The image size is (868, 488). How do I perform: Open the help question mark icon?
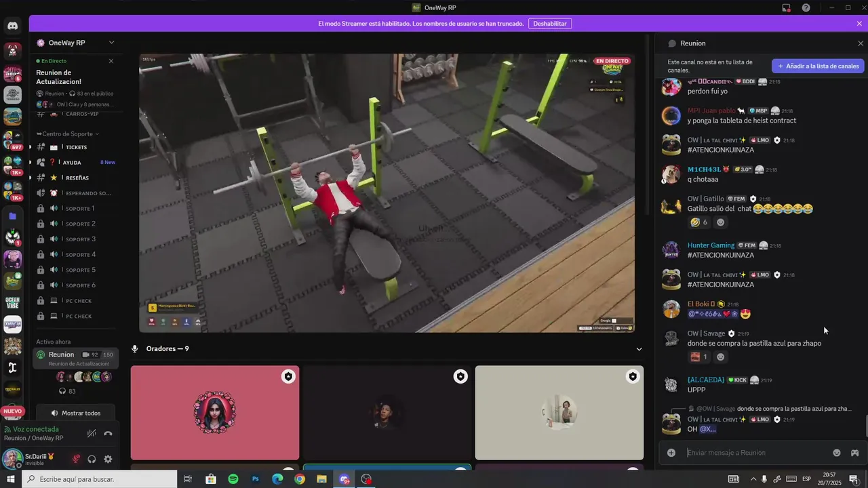(x=806, y=7)
